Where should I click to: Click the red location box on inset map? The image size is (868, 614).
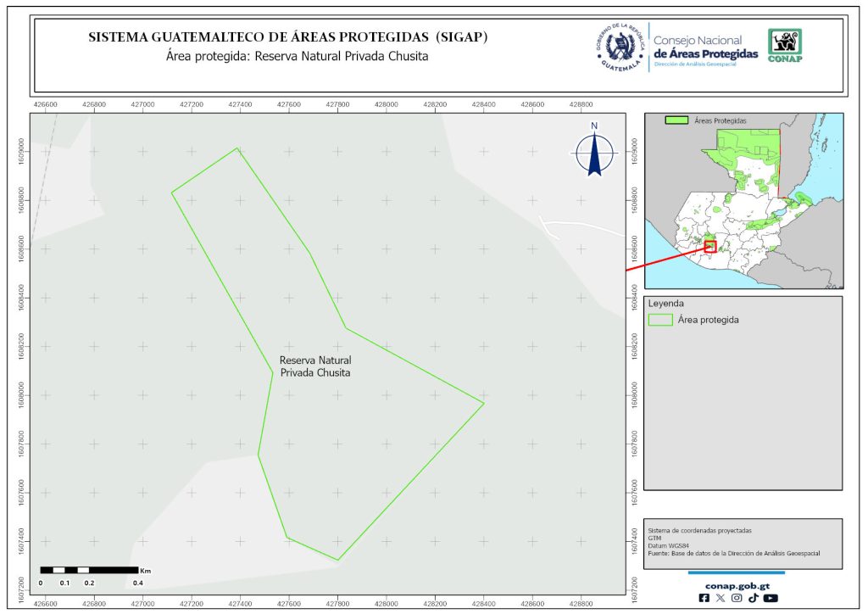coord(710,246)
